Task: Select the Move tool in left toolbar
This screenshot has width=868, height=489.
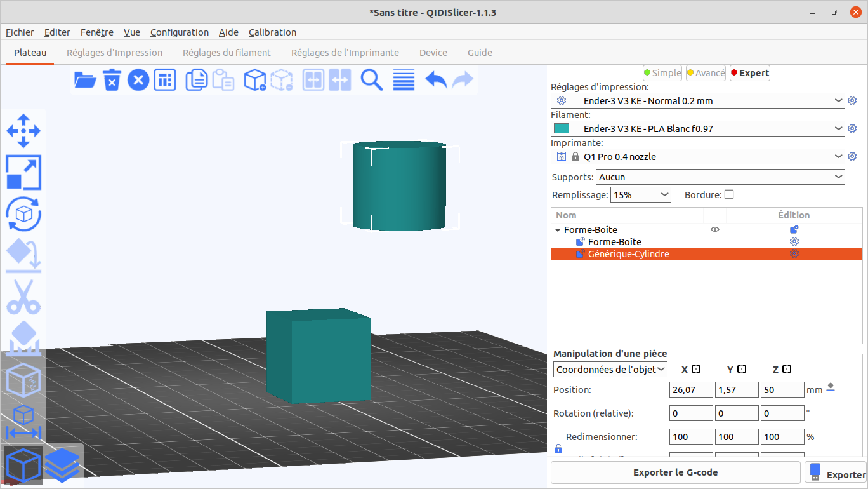Action: pos(23,131)
